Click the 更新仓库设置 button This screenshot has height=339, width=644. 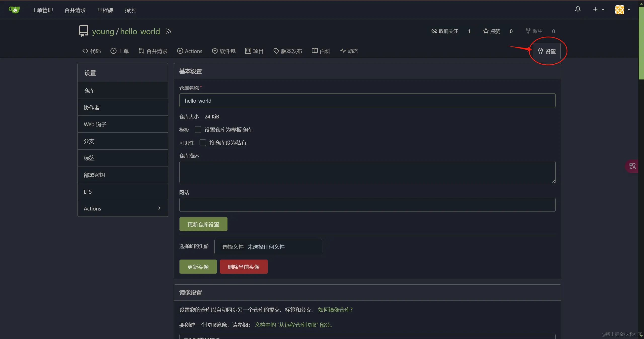(x=203, y=224)
